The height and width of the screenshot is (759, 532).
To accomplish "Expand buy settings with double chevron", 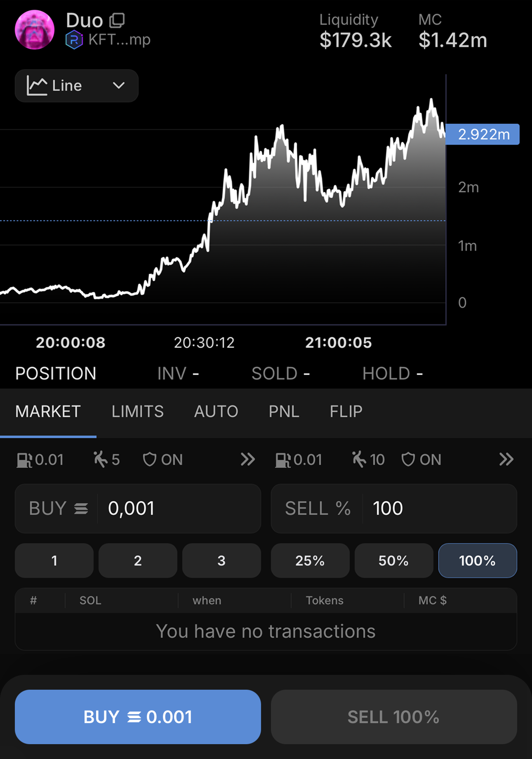I will coord(248,460).
